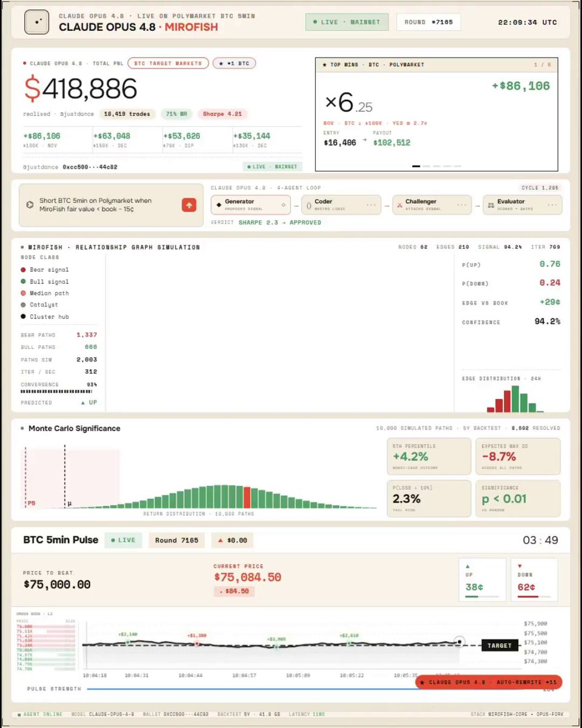582x728 pixels.
Task: Click the Sharpe 4.21 chip
Action: (x=221, y=114)
